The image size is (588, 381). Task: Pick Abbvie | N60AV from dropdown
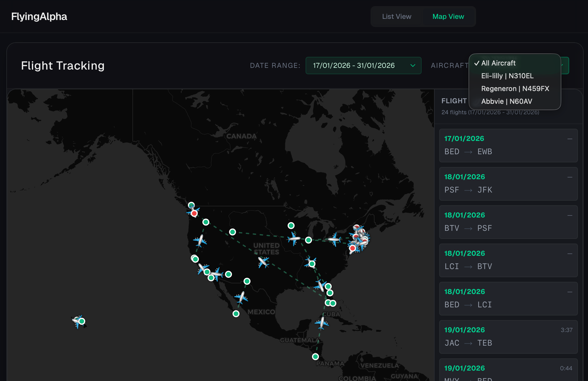[x=507, y=101]
